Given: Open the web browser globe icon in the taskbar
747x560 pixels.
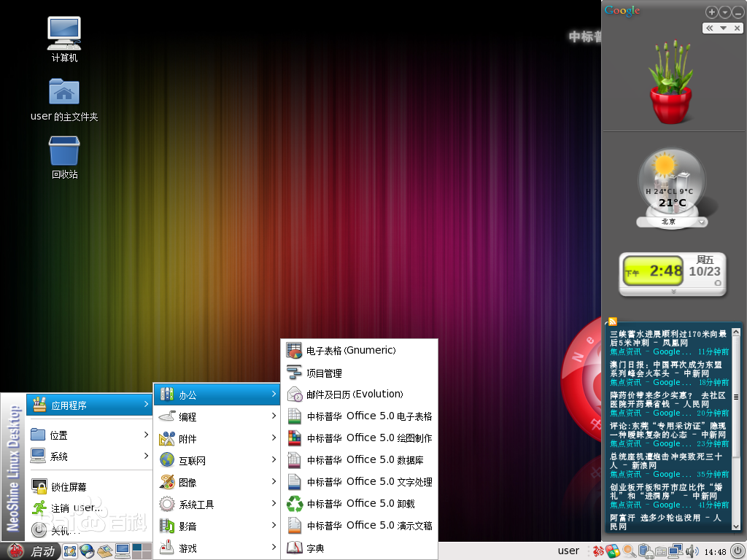Looking at the screenshot, I should pyautogui.click(x=88, y=551).
